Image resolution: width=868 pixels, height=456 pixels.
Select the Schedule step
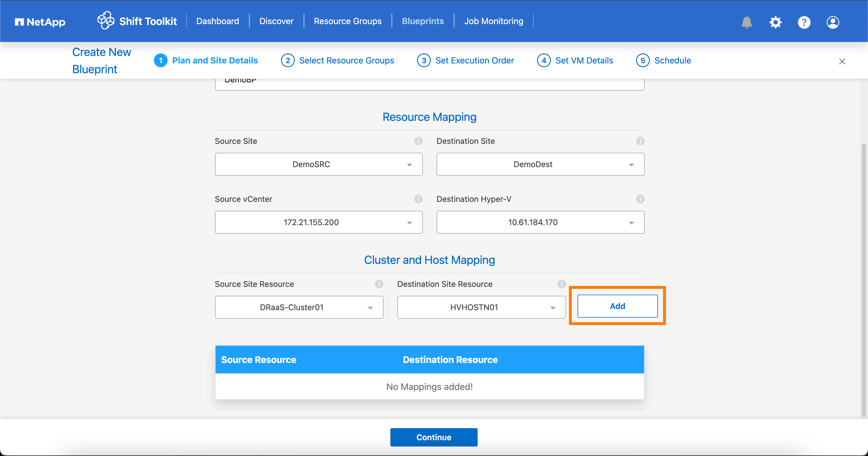coord(673,60)
